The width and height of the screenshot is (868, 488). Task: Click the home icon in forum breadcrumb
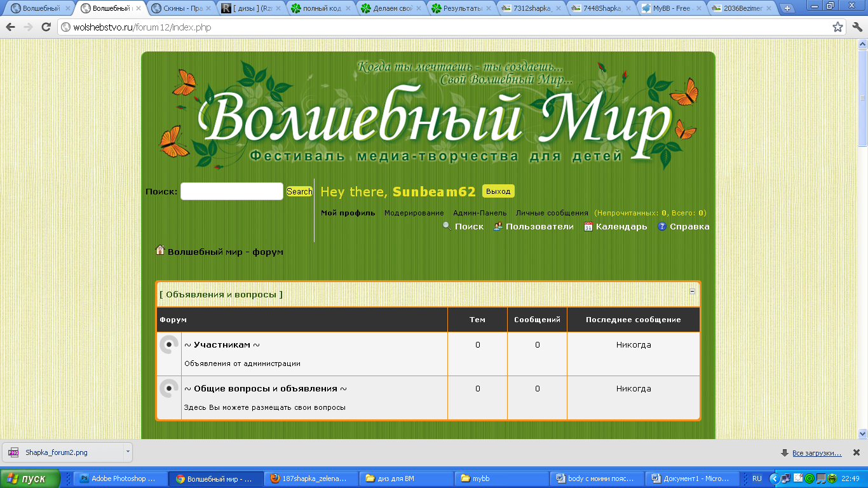tap(160, 250)
